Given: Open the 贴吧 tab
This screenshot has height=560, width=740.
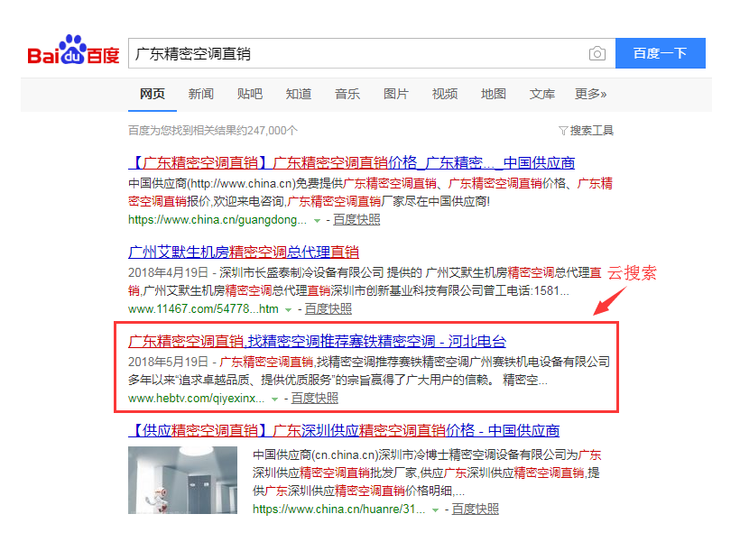Looking at the screenshot, I should pos(250,94).
